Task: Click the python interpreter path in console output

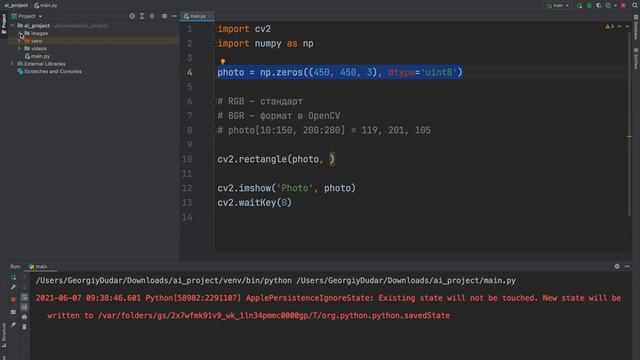Action: click(164, 281)
